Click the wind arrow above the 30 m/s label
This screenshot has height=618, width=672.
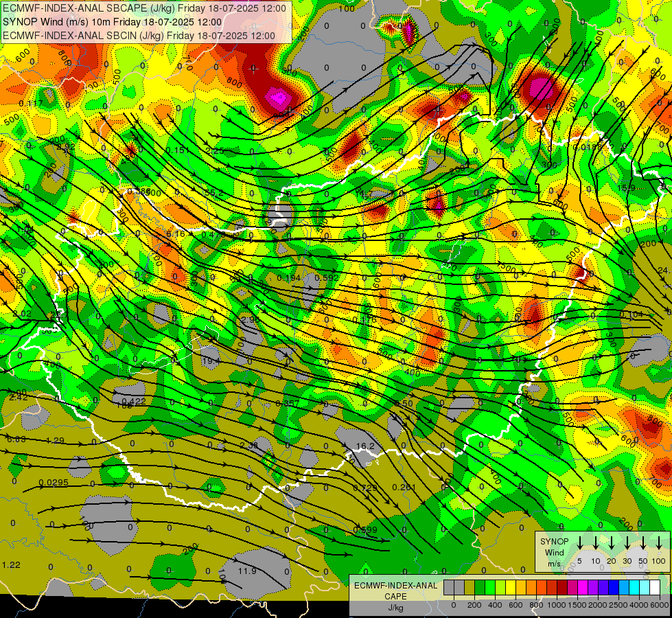pyautogui.click(x=627, y=542)
